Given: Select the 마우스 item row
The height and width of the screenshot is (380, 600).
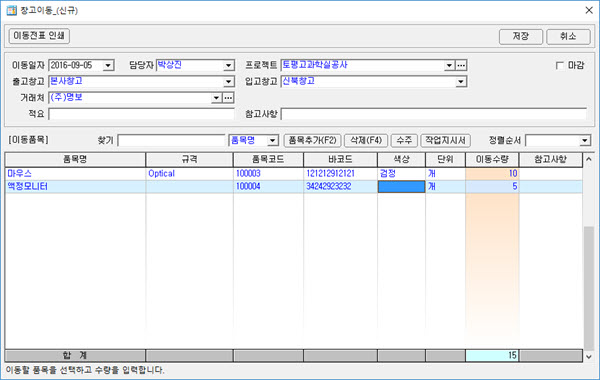Looking at the screenshot, I should click(293, 174).
